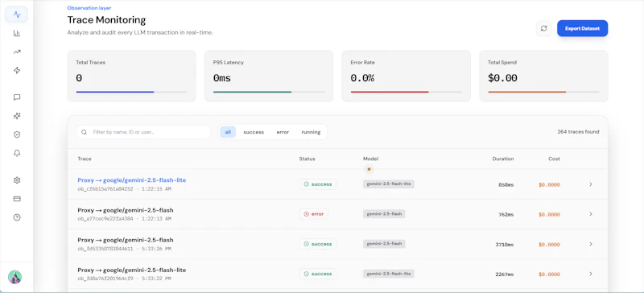Click trace ID ob_fd8a76f281964cf9
644x293 pixels.
[105, 279]
